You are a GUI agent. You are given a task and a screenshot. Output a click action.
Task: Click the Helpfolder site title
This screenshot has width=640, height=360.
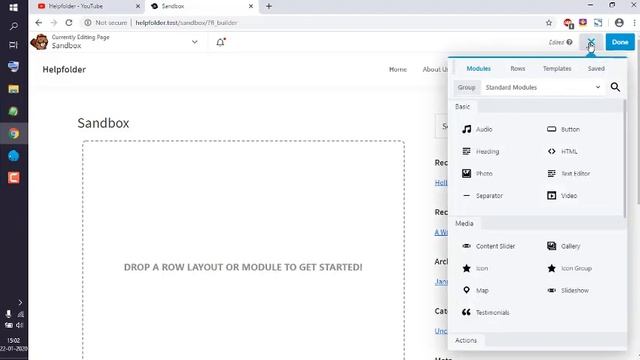click(x=64, y=69)
